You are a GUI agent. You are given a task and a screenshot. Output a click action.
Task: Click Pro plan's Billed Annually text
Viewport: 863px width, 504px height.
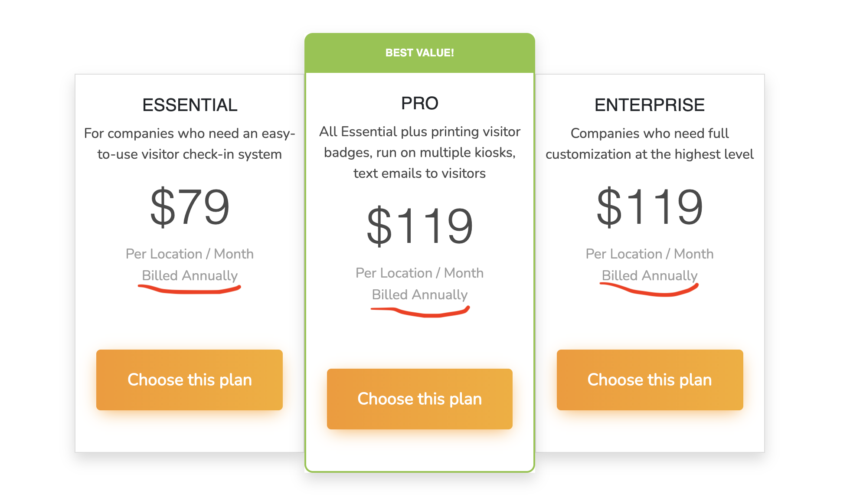click(x=420, y=295)
